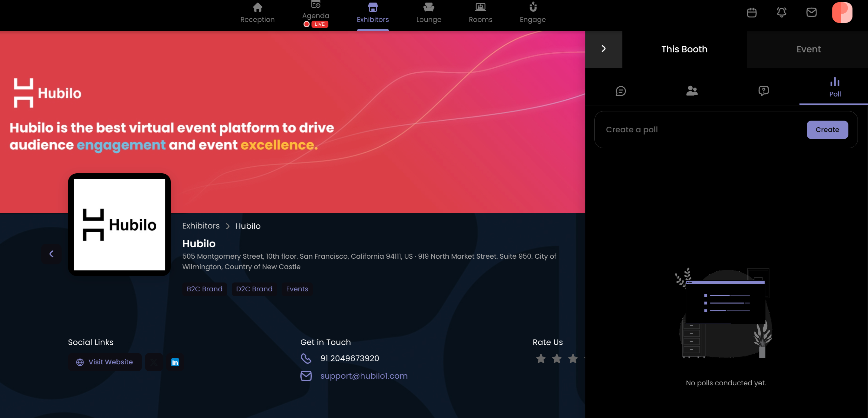
Task: Click the Hubilo exhibitor name heading
Action: pyautogui.click(x=198, y=243)
